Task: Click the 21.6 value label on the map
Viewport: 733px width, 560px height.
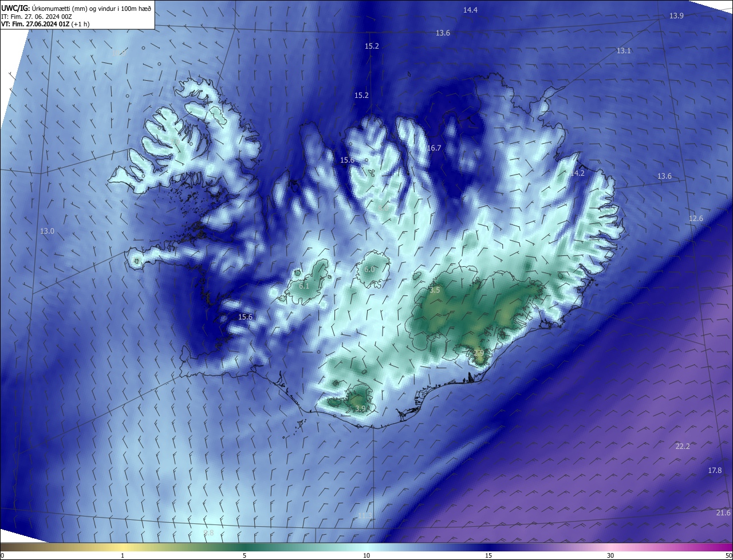Action: tap(723, 513)
